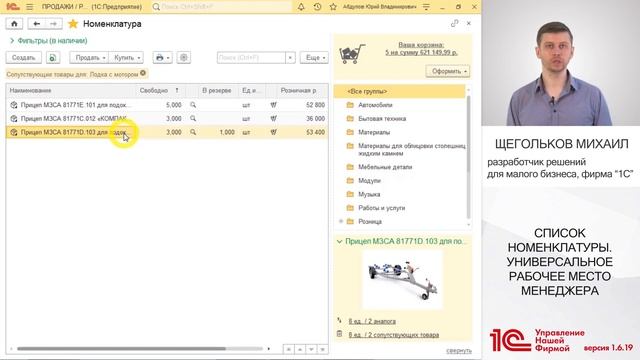
Task: Open 8 ед. / 2 сопутствующих товара link
Action: click(x=394, y=335)
